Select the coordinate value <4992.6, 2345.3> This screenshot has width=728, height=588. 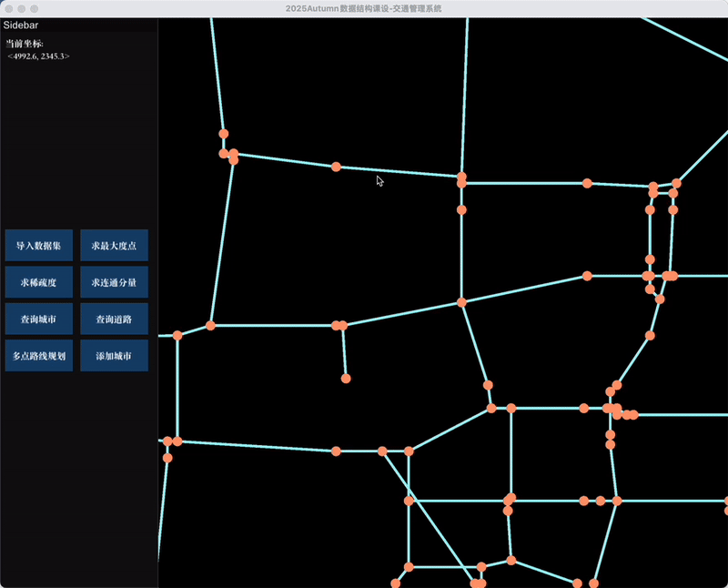38,56
